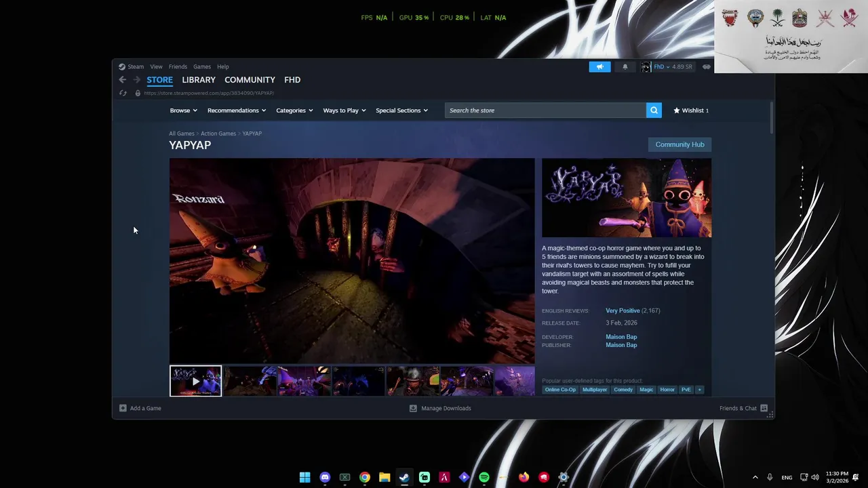Click the Friends & Chat icon
Screen dimensions: 868x488
[764, 408]
